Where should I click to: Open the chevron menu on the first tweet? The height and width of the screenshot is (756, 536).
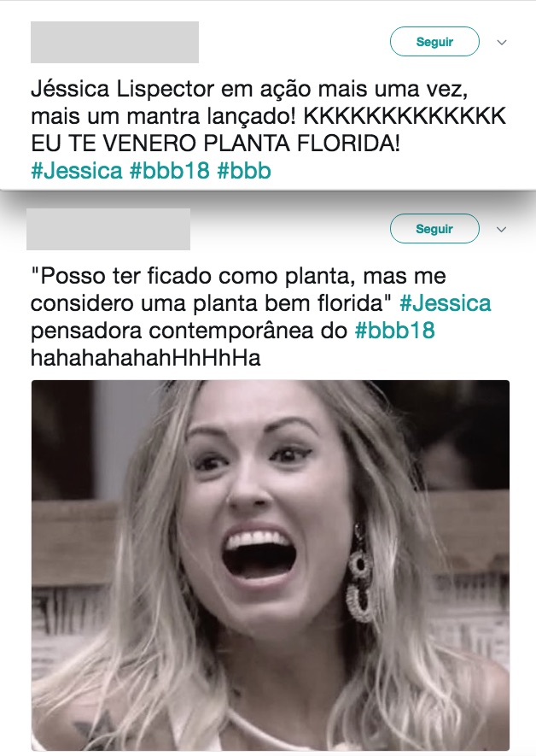coord(501,43)
